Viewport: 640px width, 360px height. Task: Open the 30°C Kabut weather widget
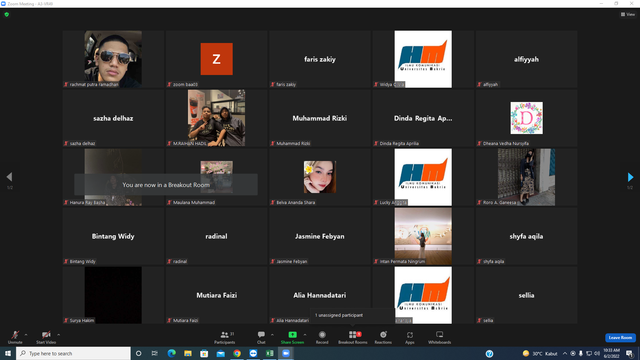point(540,353)
